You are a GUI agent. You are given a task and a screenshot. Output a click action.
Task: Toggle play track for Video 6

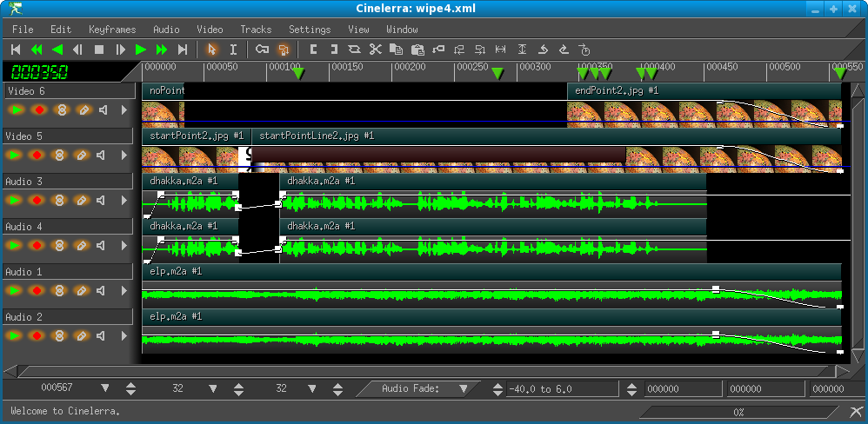[x=17, y=110]
